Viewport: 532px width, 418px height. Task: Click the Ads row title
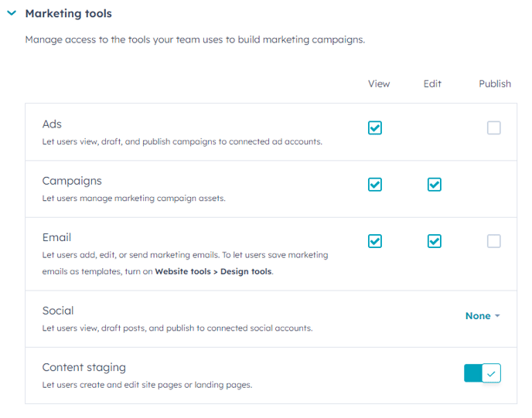(x=52, y=124)
